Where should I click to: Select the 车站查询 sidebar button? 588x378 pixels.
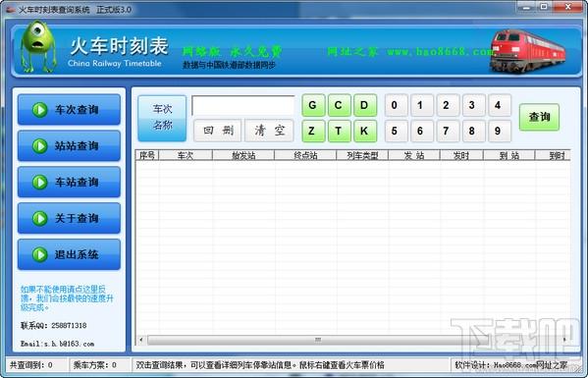[69, 182]
